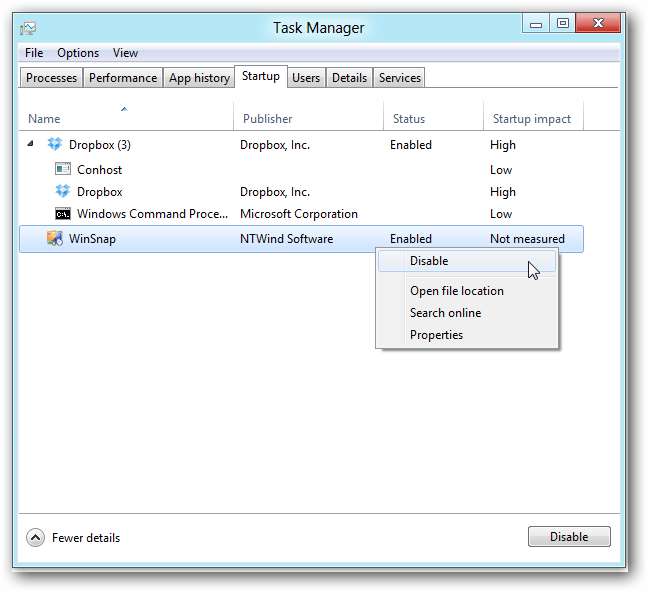The image size is (650, 592).
Task: Choose Properties in the context menu
Action: (467, 335)
